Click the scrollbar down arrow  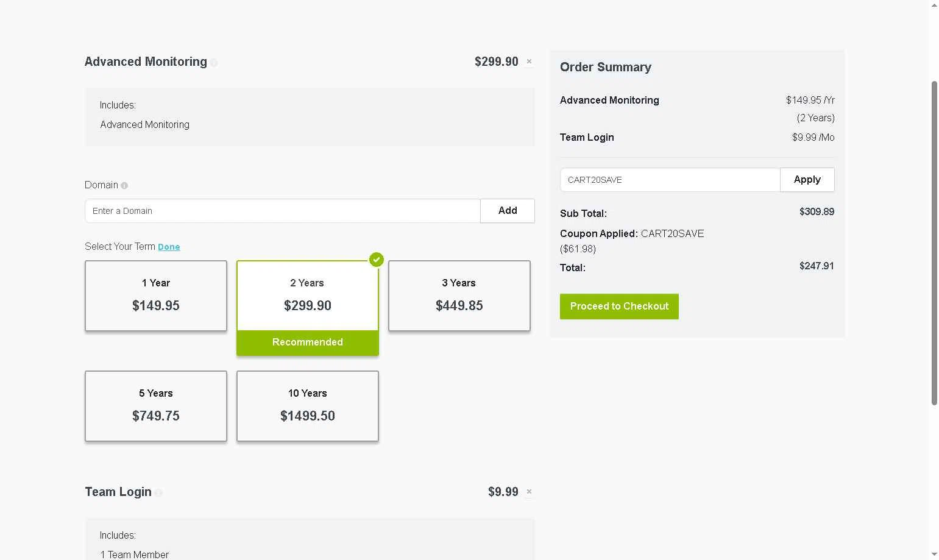coord(934,555)
